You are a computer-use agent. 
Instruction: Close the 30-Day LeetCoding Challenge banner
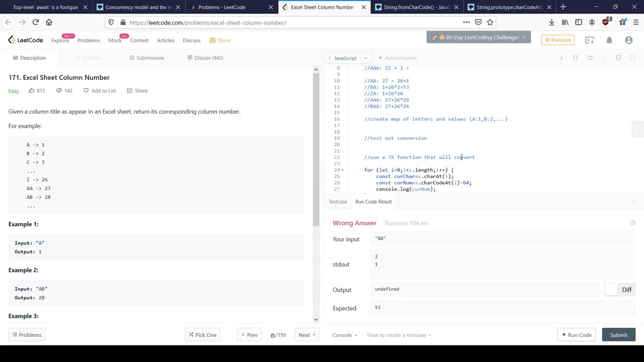coord(524,37)
